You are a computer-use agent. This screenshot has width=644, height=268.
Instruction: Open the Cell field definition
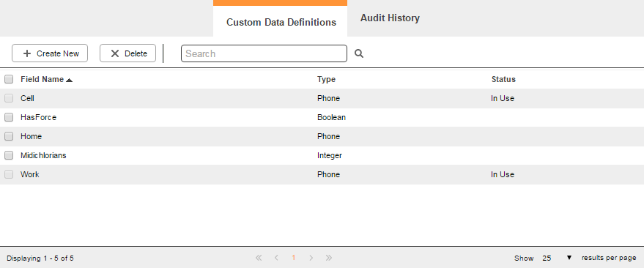(27, 99)
